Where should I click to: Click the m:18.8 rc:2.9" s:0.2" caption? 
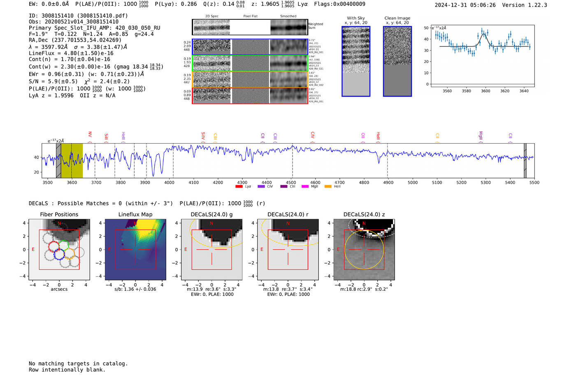[x=364, y=289]
